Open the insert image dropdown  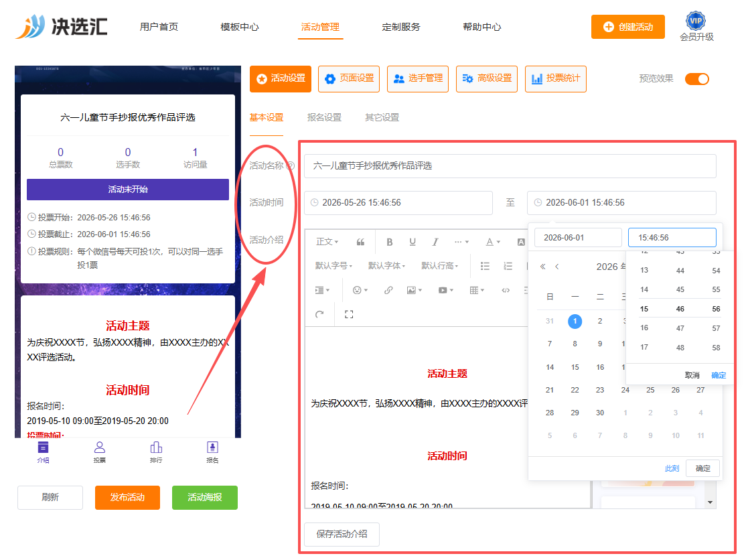tap(415, 290)
